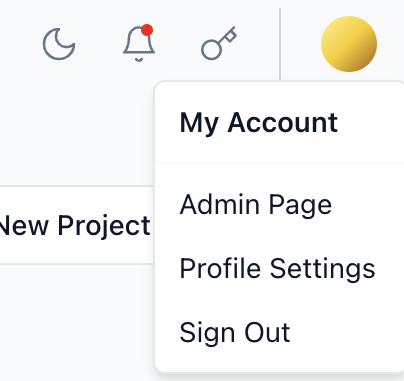
Task: Check unread notifications on the bell
Action: point(139,44)
